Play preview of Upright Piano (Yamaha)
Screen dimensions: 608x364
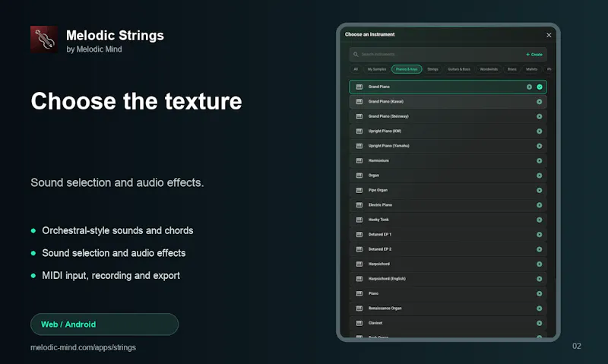pos(539,146)
